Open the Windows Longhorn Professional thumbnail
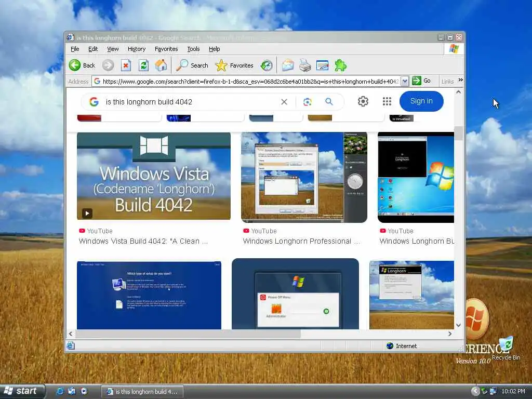 tap(304, 178)
